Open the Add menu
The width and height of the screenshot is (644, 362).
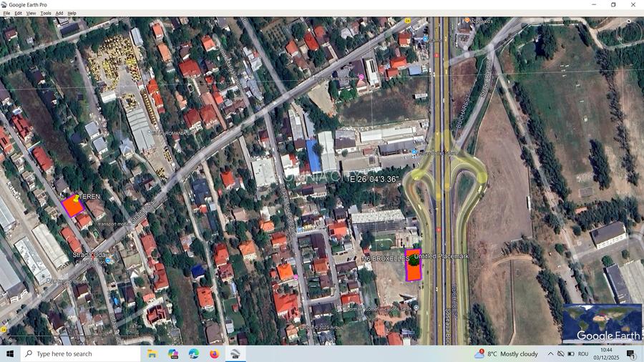59,13
